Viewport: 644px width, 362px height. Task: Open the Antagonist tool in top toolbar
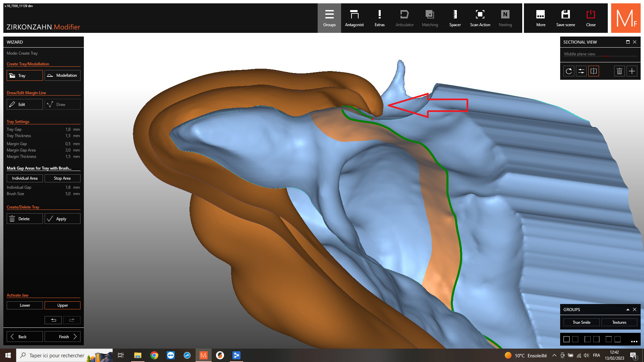tap(354, 18)
